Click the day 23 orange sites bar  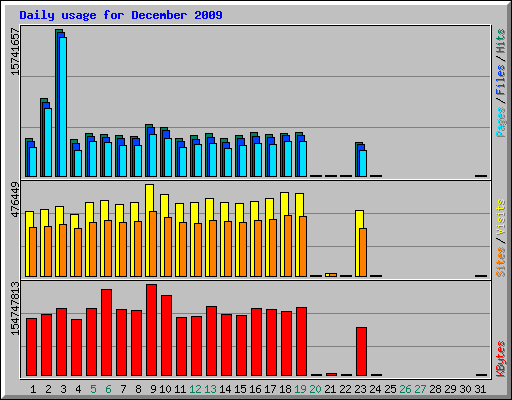click(363, 252)
